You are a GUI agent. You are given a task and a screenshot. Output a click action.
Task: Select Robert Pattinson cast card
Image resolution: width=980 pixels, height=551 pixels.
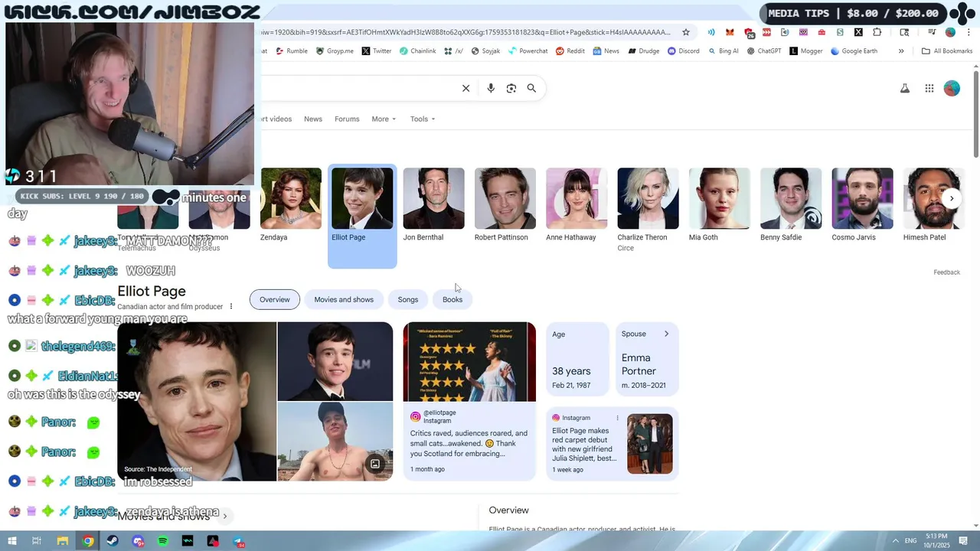505,205
